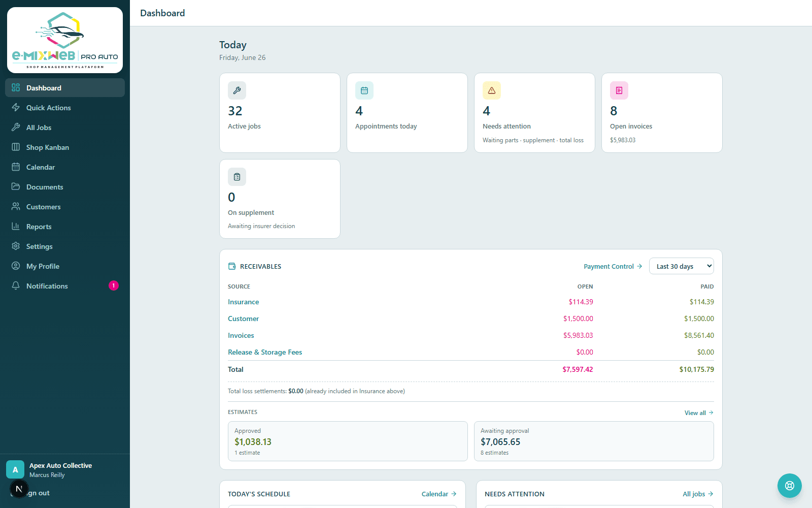Open the Awaiting approval $7,065.65 card
The image size is (812, 508).
(x=594, y=441)
